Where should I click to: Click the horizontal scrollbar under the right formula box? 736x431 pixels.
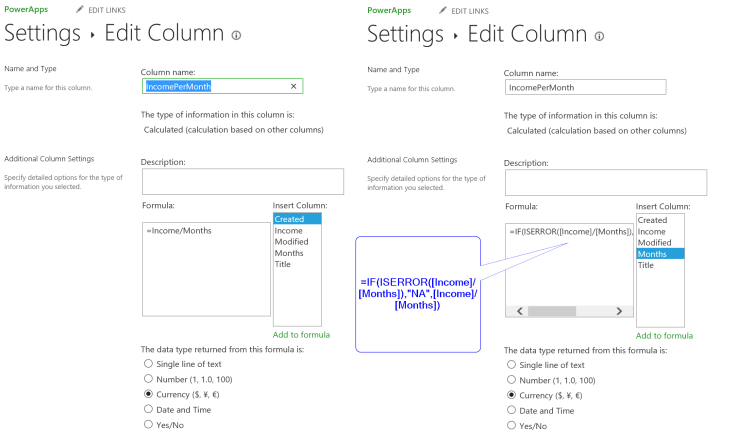pyautogui.click(x=560, y=311)
